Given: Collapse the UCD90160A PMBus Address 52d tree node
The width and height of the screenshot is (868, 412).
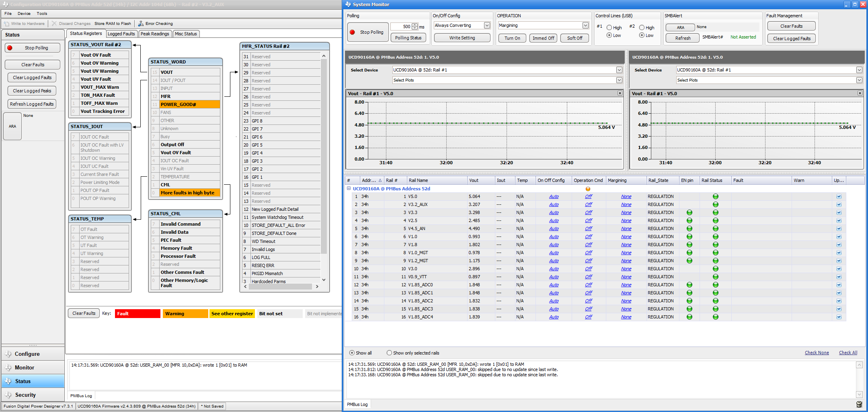Looking at the screenshot, I should [349, 188].
